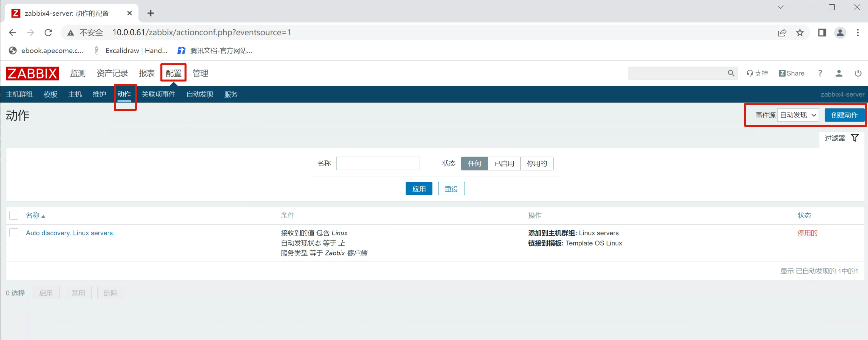Toggle the filter funnel icon
The height and width of the screenshot is (340, 868).
coord(854,138)
